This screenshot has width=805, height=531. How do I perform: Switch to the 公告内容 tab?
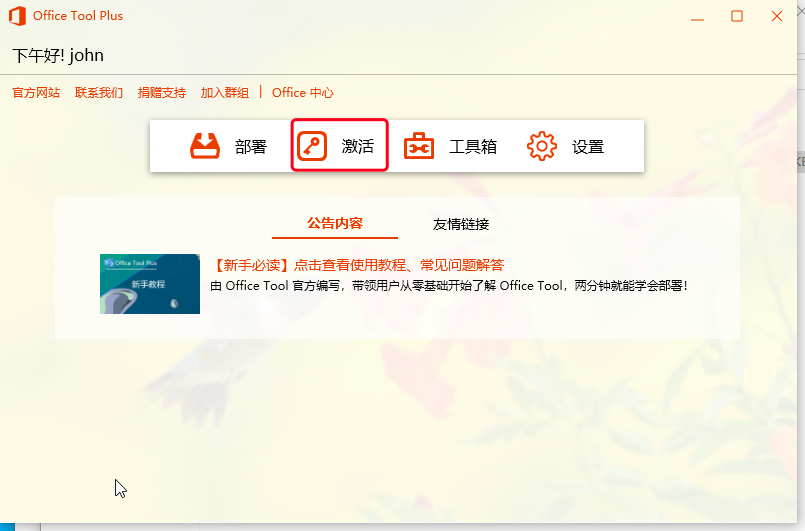click(x=335, y=223)
